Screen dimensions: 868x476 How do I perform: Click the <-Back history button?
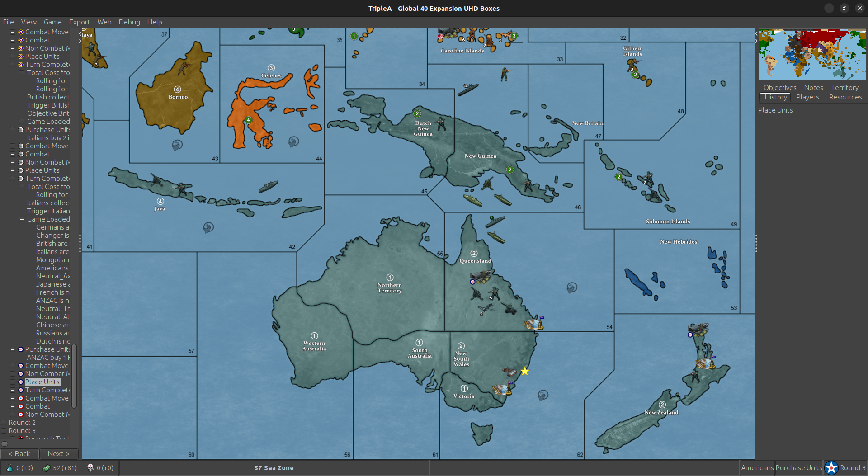click(19, 453)
